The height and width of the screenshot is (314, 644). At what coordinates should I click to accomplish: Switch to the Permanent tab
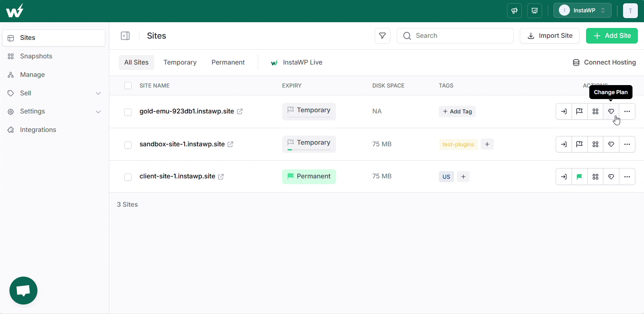228,62
